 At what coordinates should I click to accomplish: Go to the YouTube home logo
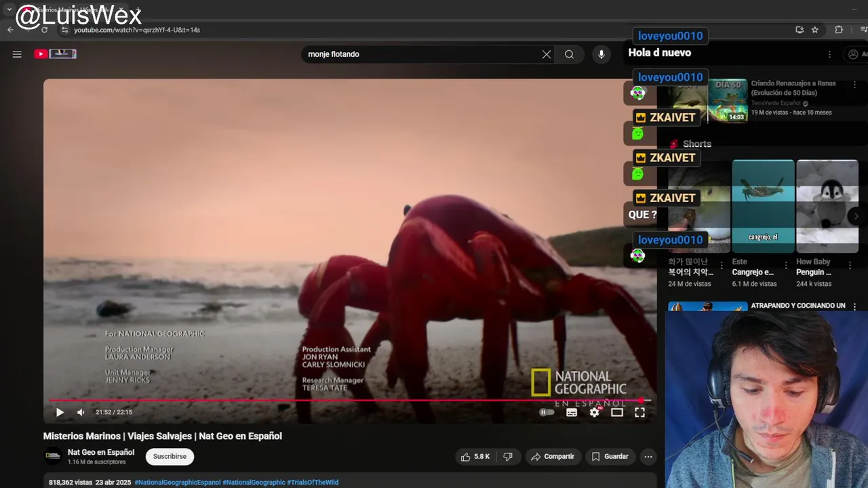[55, 54]
